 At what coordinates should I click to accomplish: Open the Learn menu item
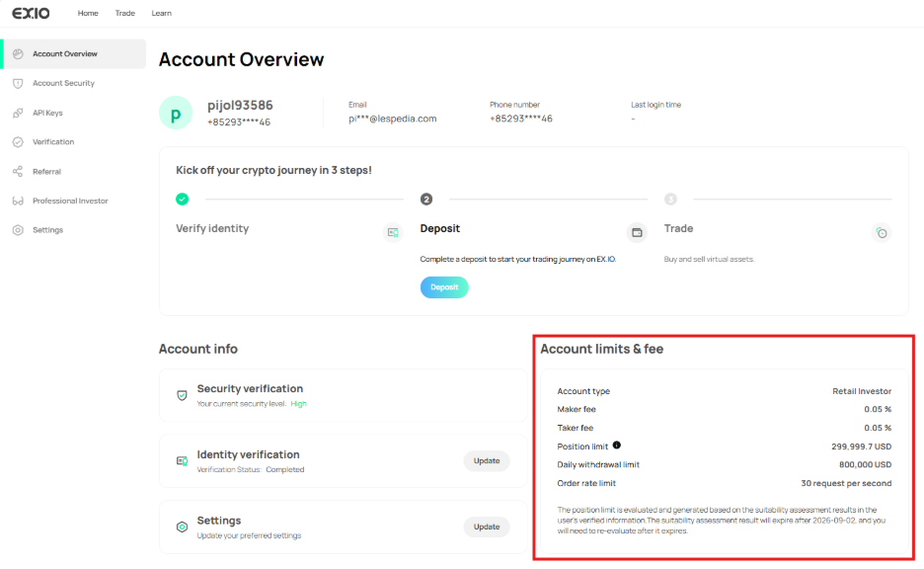[x=161, y=13]
